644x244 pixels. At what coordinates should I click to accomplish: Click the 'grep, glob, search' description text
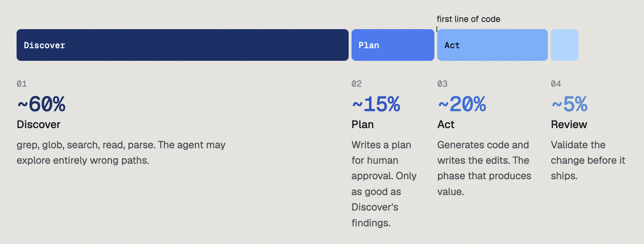[121, 153]
